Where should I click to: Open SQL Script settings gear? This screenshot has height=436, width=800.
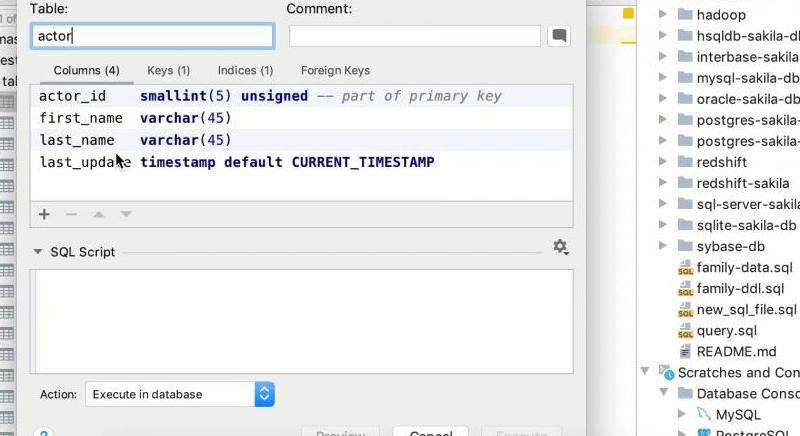click(x=560, y=247)
